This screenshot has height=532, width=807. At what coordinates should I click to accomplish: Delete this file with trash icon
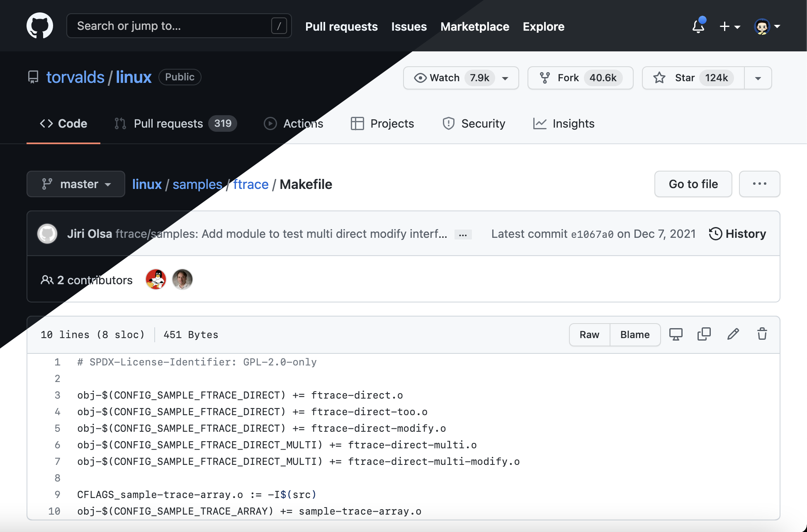[x=762, y=334]
